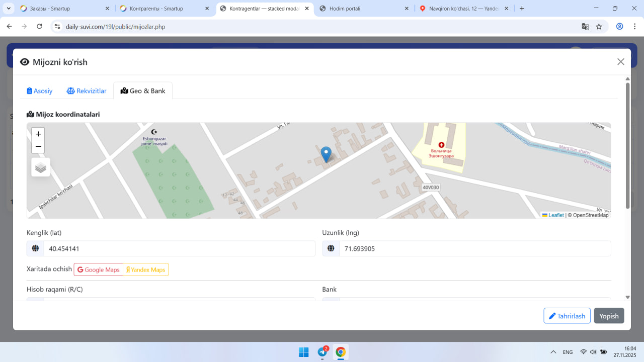Switch to the Asosiy tab

coord(40,91)
